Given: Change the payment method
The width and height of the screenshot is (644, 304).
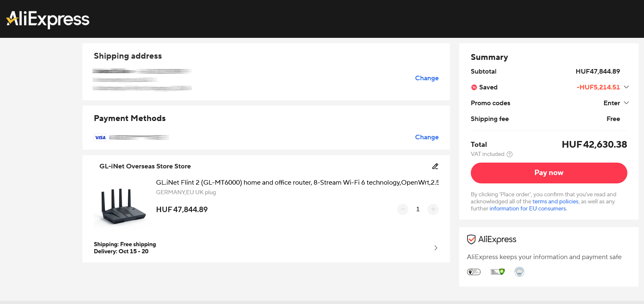Looking at the screenshot, I should click(x=427, y=137).
